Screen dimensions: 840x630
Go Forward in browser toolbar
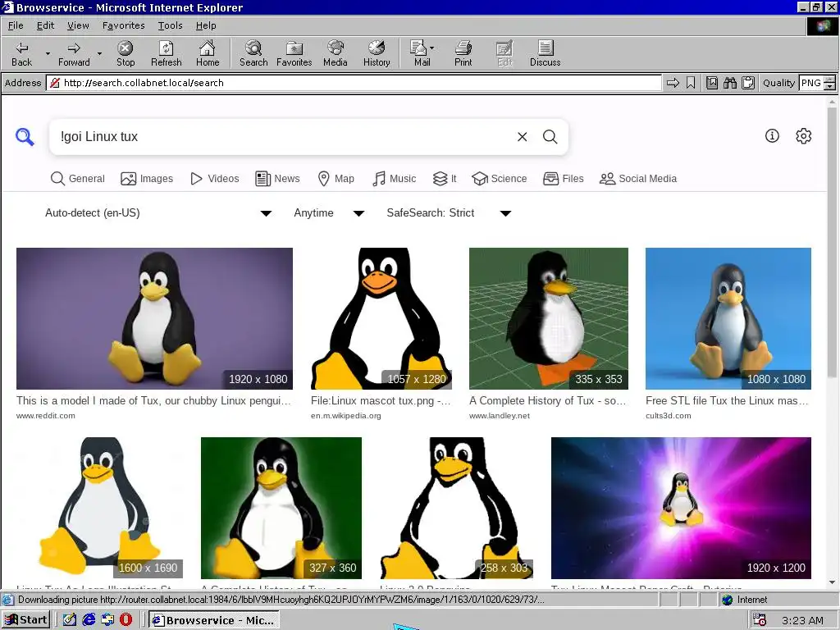point(74,53)
